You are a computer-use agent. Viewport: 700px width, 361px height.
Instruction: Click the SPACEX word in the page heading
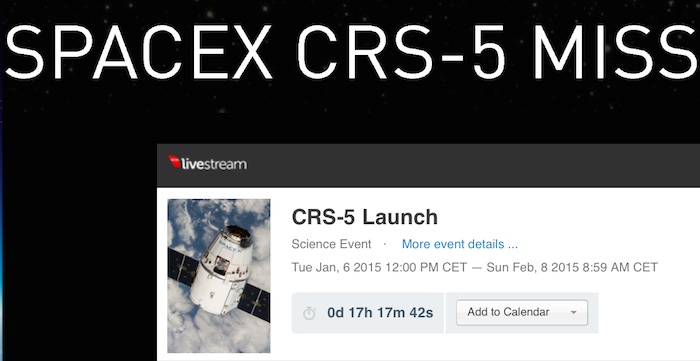138,52
